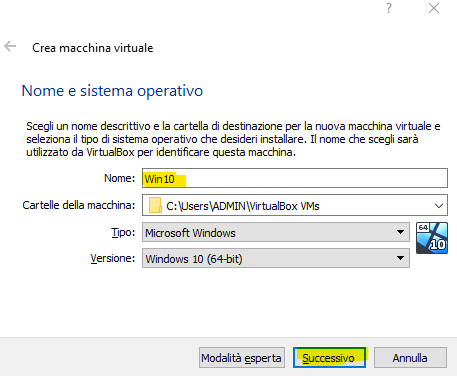Image resolution: width=457 pixels, height=376 pixels.
Task: Click the Cartelle della macchina: label
Action: [79, 205]
